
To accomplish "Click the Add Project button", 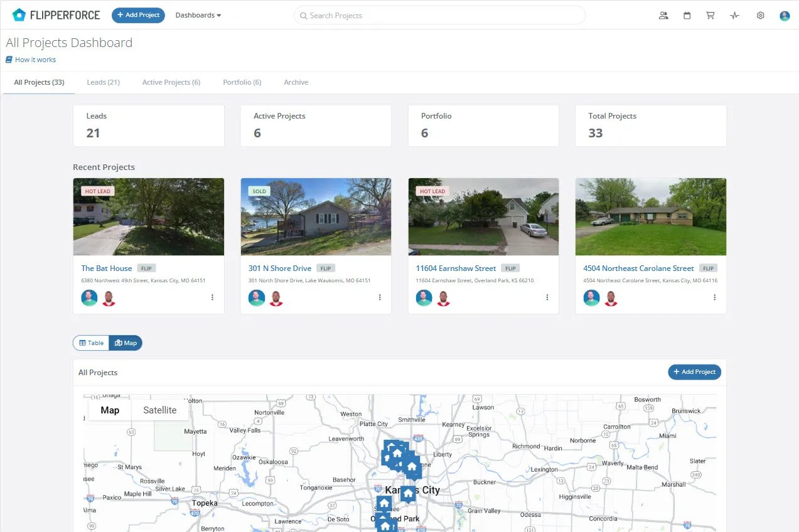I will pos(138,14).
